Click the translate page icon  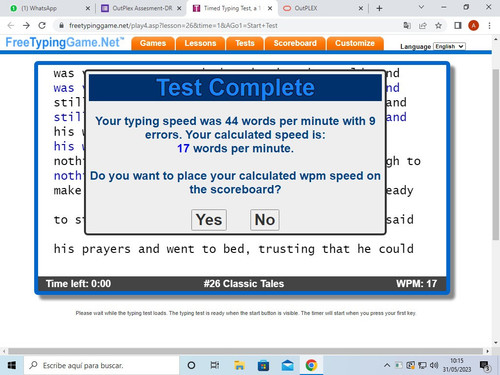click(x=407, y=26)
